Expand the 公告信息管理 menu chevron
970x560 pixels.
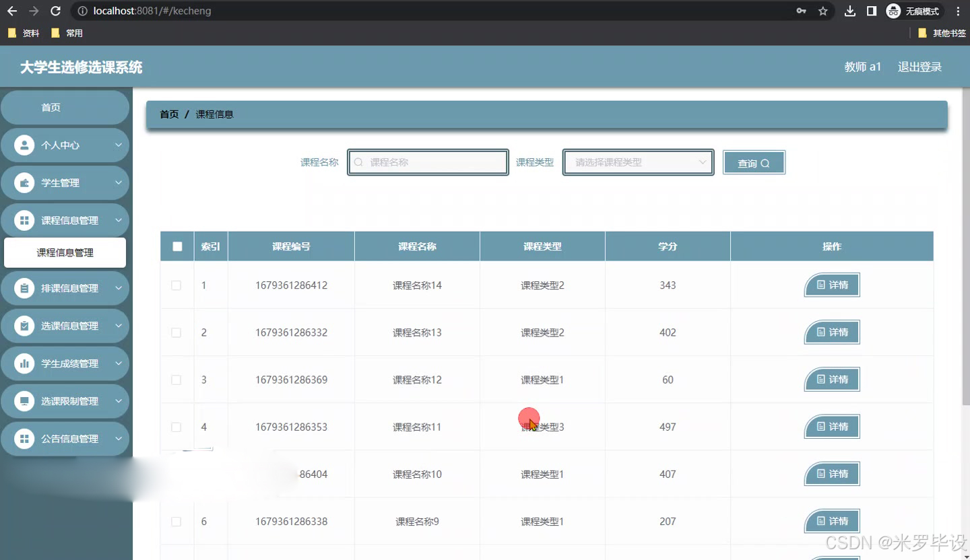pyautogui.click(x=119, y=439)
